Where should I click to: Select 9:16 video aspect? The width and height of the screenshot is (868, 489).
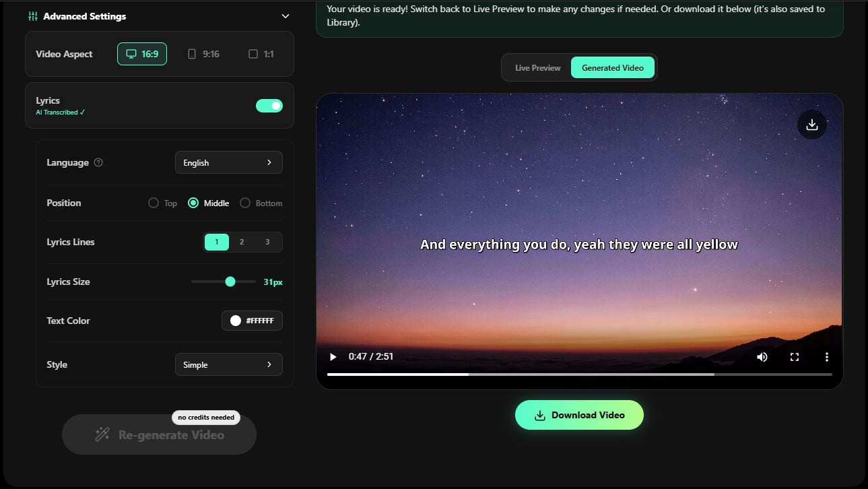pyautogui.click(x=203, y=54)
